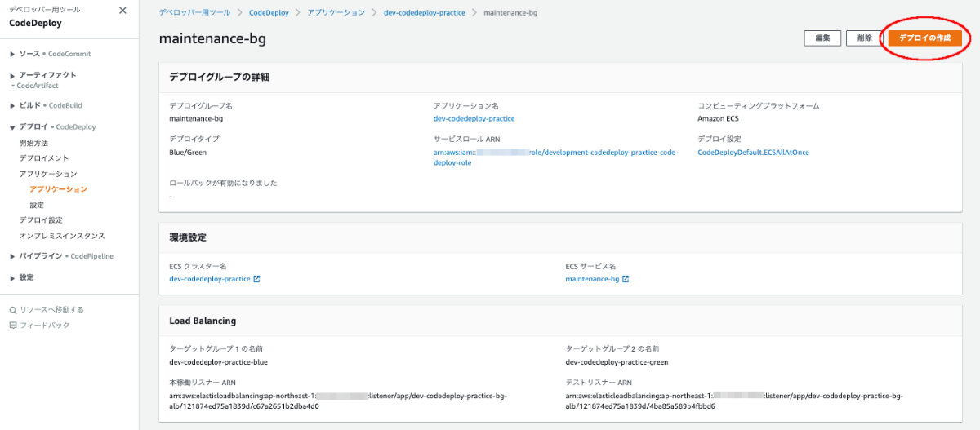This screenshot has width=980, height=430.
Task: Click the search icon for リソースへ移動する
Action: pyautogui.click(x=13, y=310)
